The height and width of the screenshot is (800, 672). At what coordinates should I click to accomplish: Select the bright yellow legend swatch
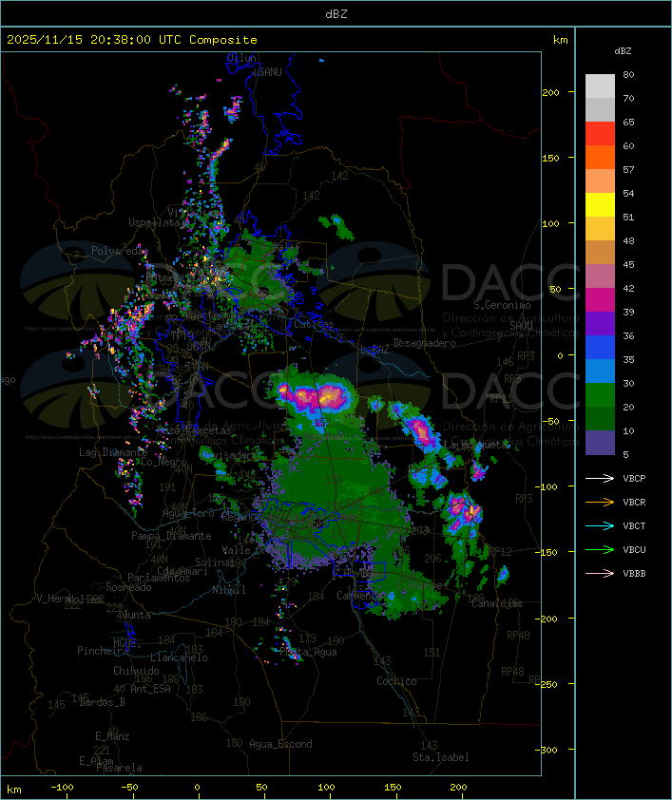(600, 204)
